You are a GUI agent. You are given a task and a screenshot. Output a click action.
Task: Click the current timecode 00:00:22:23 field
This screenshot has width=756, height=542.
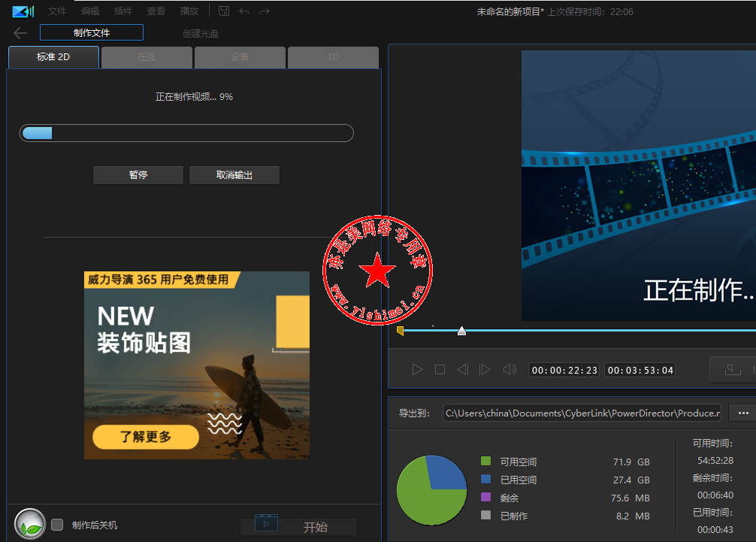(x=564, y=370)
